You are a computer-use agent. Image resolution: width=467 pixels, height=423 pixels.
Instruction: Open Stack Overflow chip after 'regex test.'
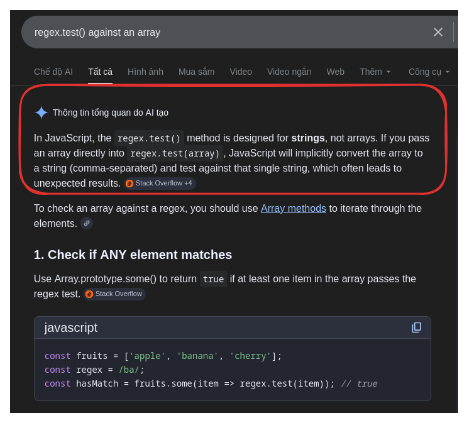click(115, 294)
